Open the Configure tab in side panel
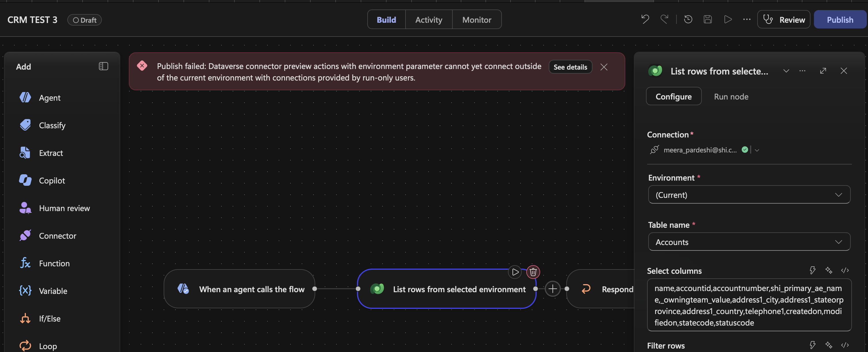Viewport: 868px width, 352px height. coord(674,96)
